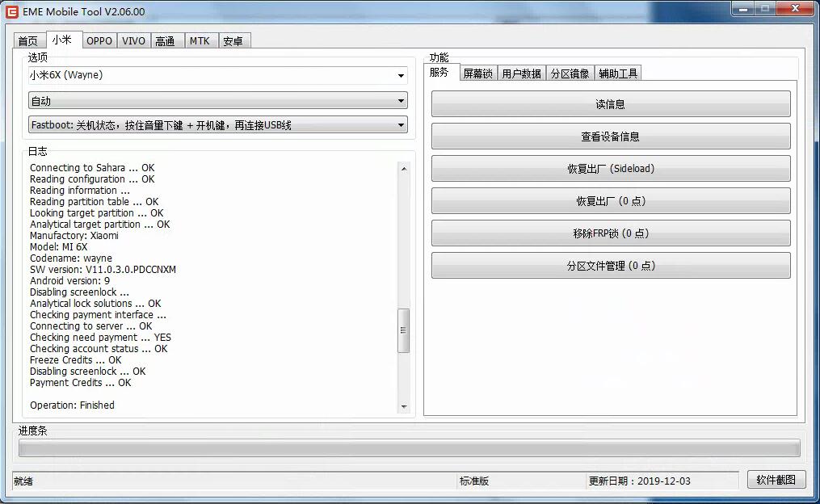The height and width of the screenshot is (504, 820).
Task: Close the EME Mobile Tool window
Action: [795, 8]
